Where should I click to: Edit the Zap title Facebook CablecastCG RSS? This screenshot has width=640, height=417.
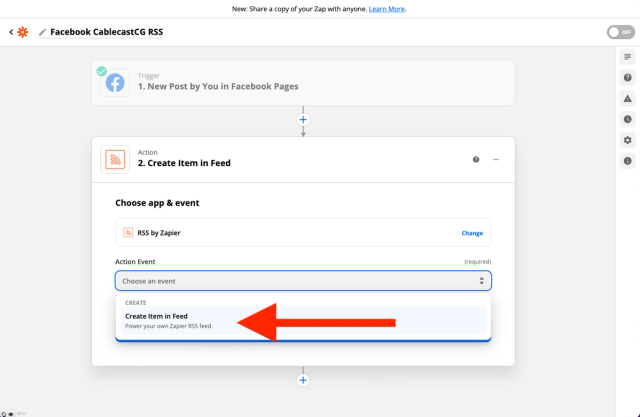tap(107, 32)
